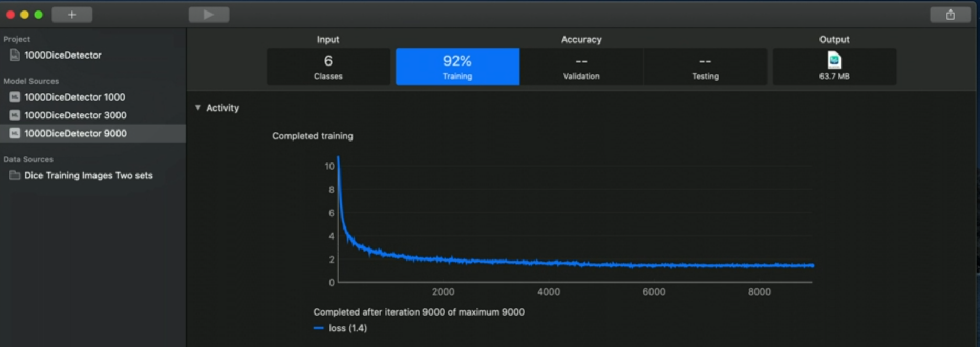Open the Input tab showing 6 Classes
Screen dimensions: 980x347
(328, 67)
